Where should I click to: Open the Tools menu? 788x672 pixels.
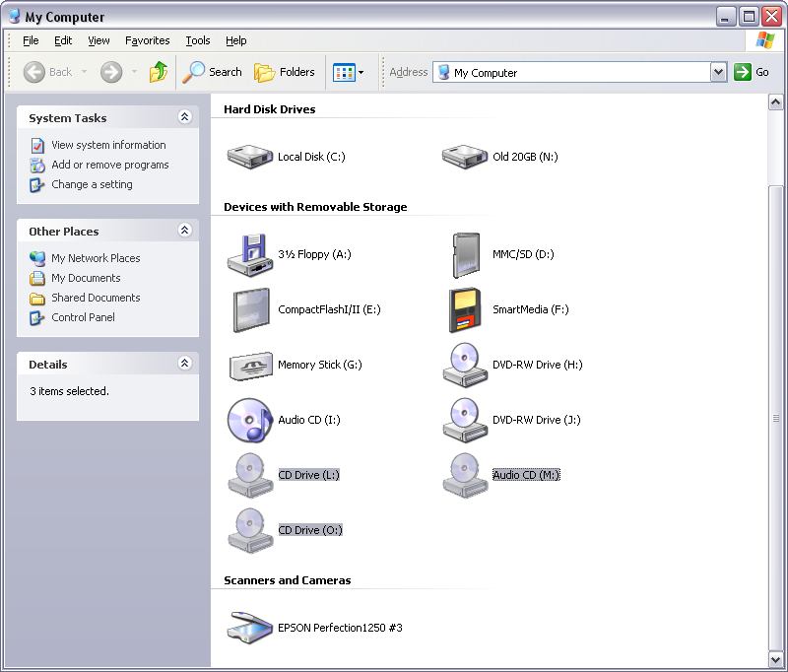tap(197, 40)
